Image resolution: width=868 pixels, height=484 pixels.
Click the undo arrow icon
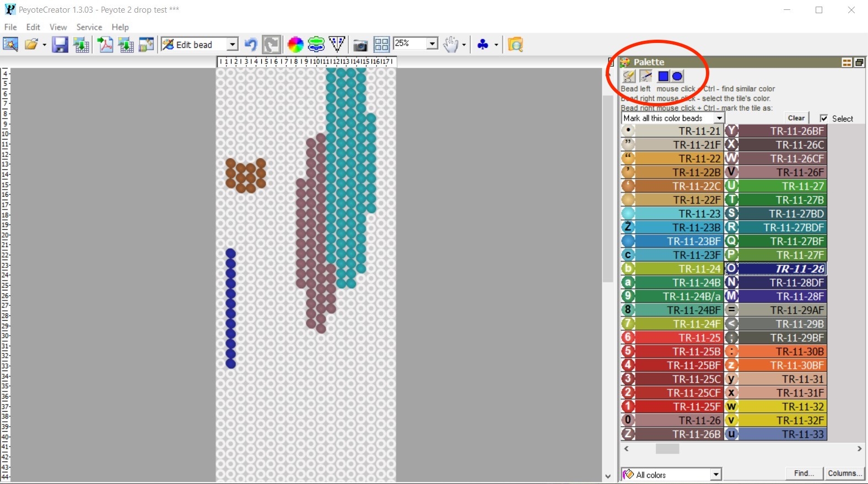tap(251, 45)
